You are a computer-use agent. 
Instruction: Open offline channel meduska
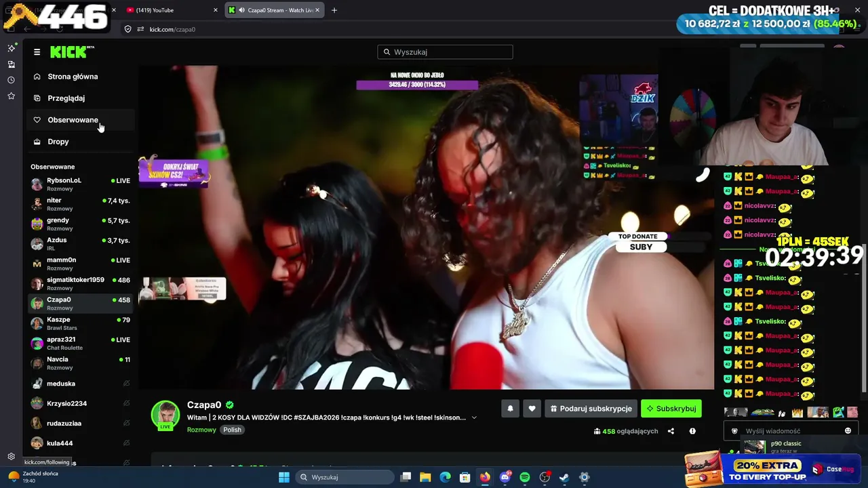pos(81,384)
